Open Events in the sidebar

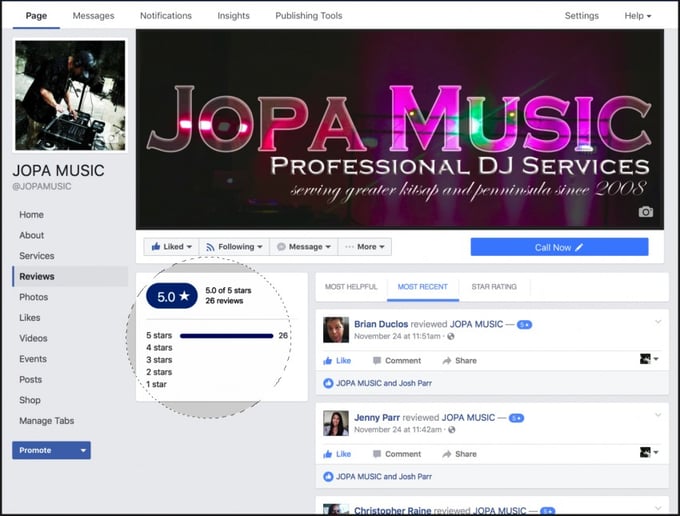pyautogui.click(x=33, y=359)
